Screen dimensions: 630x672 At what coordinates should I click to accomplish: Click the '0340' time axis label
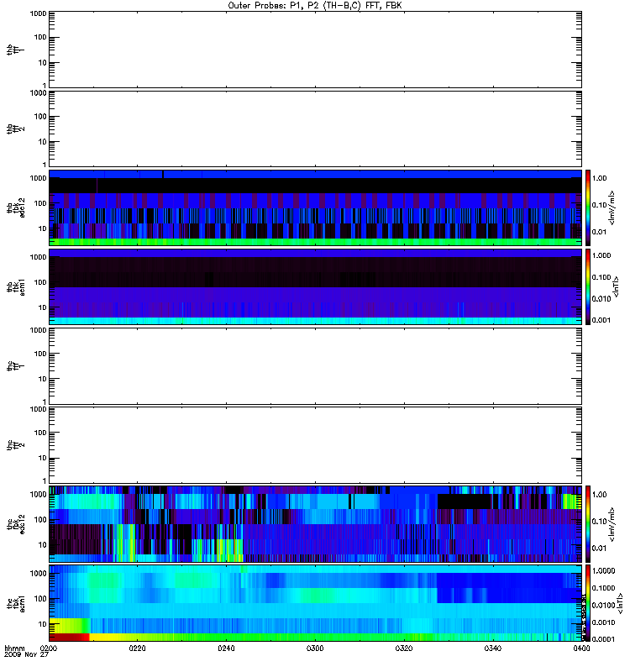click(493, 648)
